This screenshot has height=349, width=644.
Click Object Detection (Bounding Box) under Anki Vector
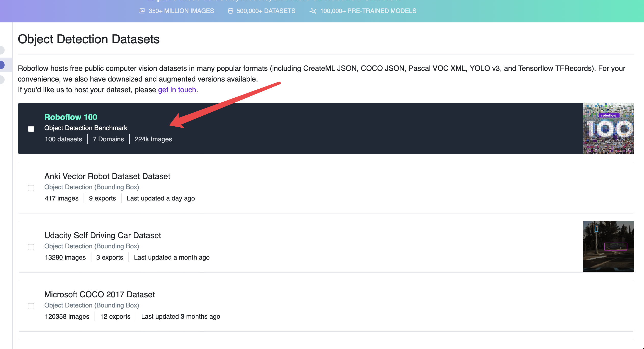point(92,187)
